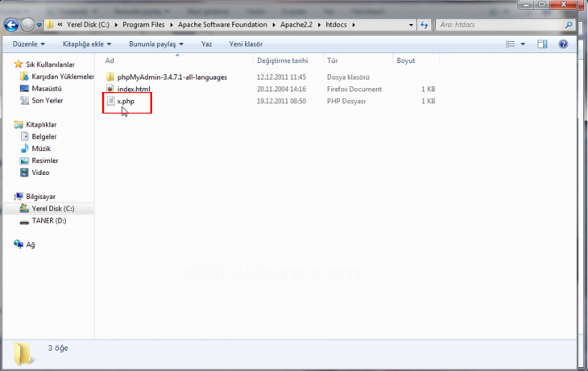The height and width of the screenshot is (371, 588).
Task: Open the Bununla paylaş dropdown
Action: (156, 44)
